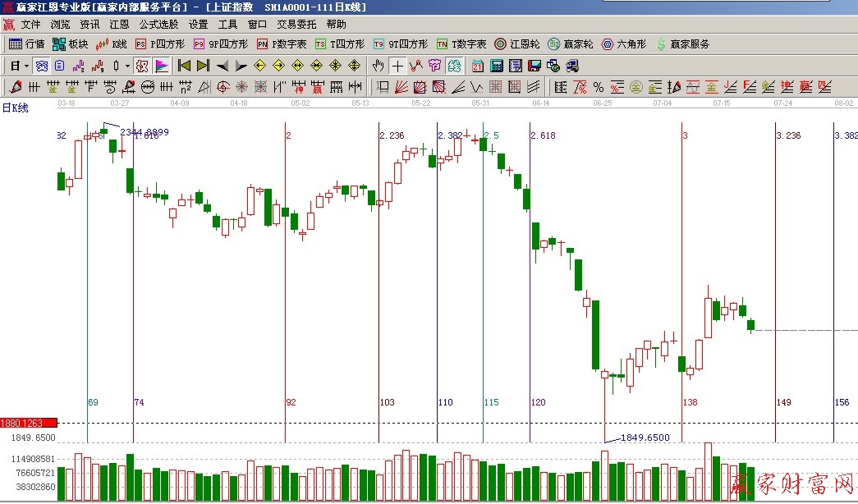Click the 日K线 chart label
The height and width of the screenshot is (504, 858).
coord(15,108)
